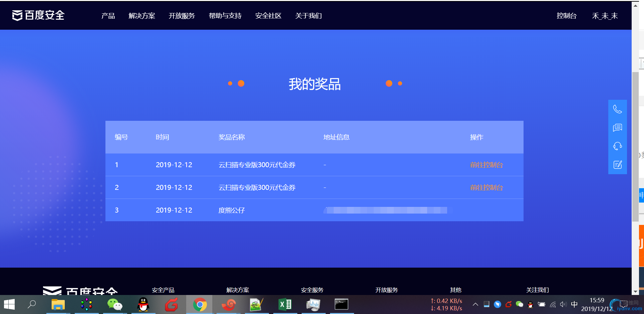Open the red G app on taskbar

172,304
